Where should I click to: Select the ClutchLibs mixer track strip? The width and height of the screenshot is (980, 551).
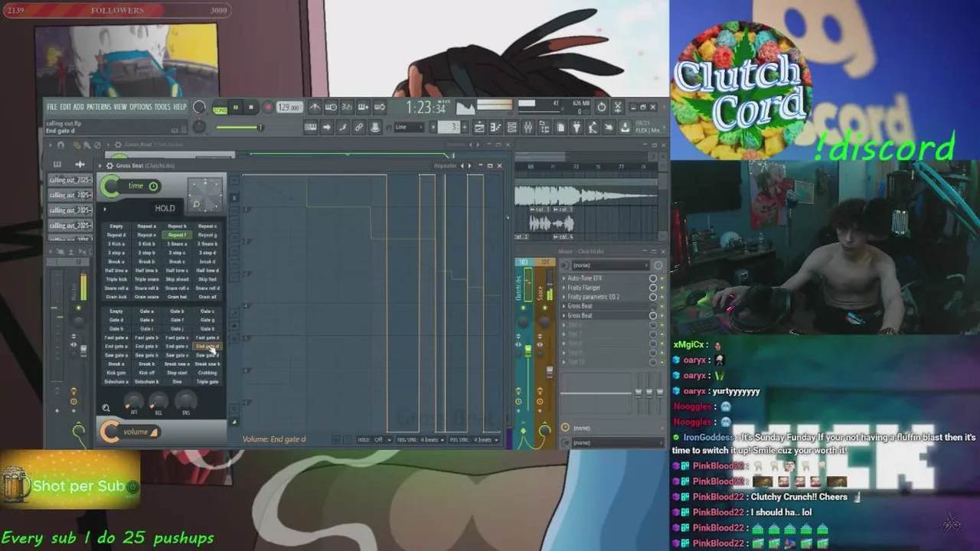click(525, 352)
